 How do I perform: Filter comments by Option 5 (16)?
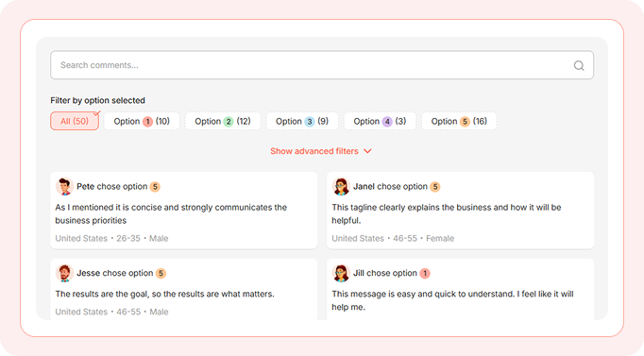tap(459, 121)
